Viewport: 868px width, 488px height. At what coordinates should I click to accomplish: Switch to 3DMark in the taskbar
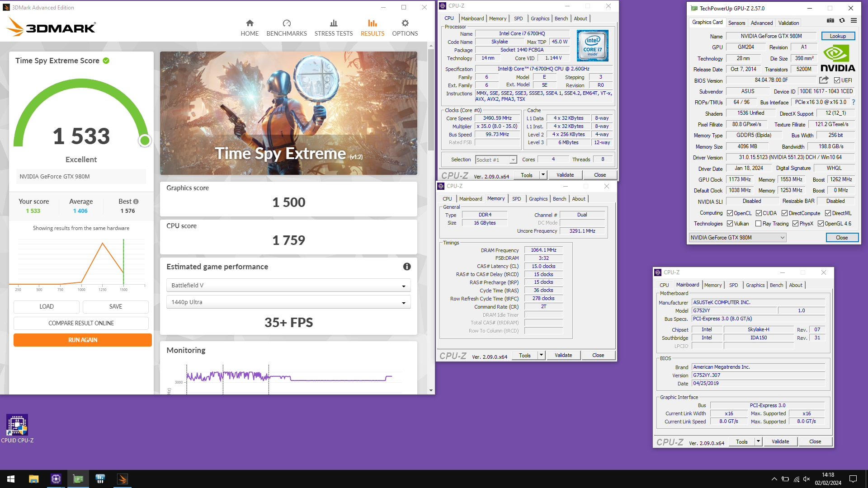tap(122, 479)
